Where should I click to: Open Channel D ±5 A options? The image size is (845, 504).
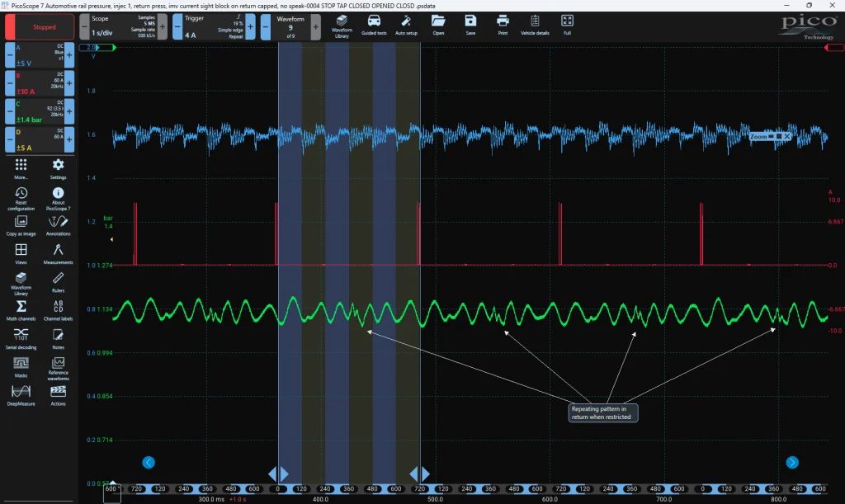tap(40, 139)
